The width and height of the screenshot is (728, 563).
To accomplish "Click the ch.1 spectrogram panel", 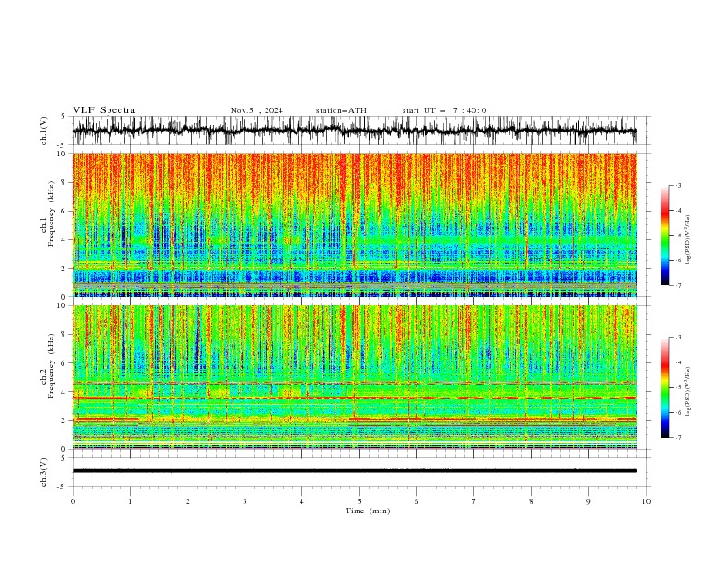I will pos(354,224).
